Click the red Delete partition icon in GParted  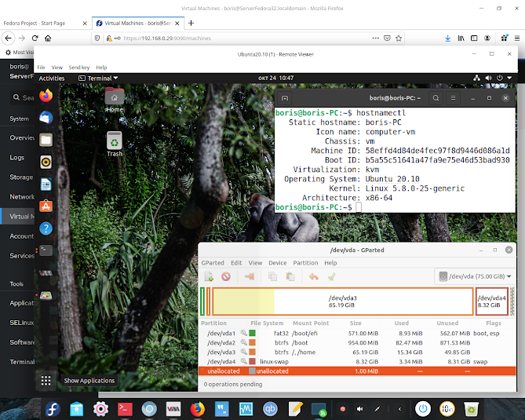226,276
